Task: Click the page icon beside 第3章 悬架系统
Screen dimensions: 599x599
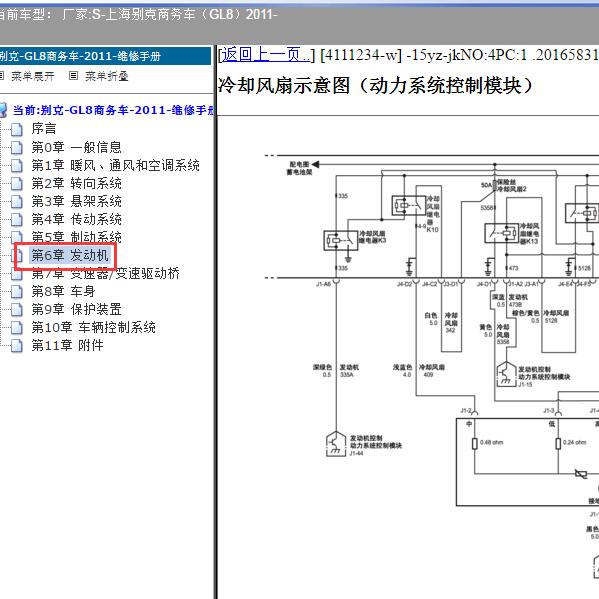Action: [x=16, y=201]
